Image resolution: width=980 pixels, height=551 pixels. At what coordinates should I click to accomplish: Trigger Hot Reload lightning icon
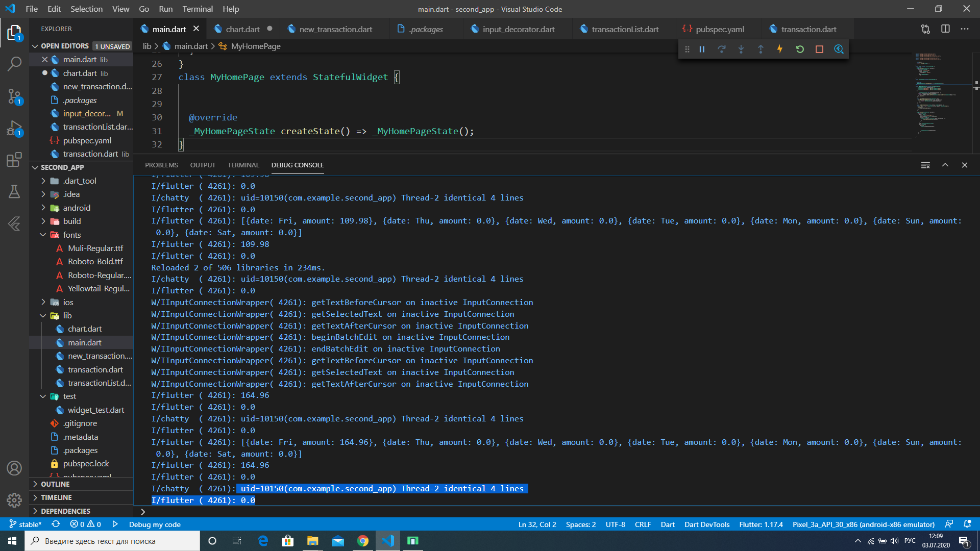click(x=780, y=49)
